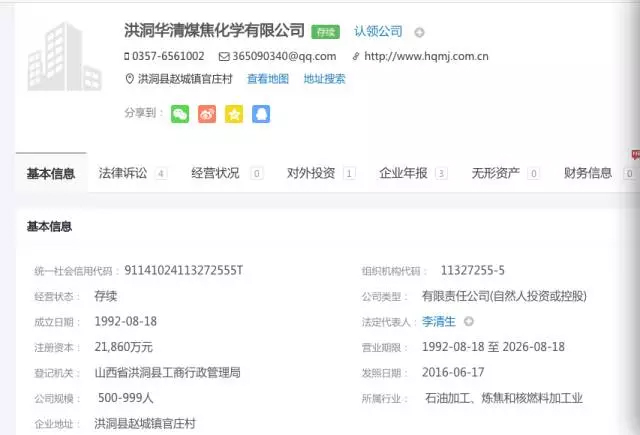
Task: Share to QZone with the star icon
Action: [x=234, y=114]
